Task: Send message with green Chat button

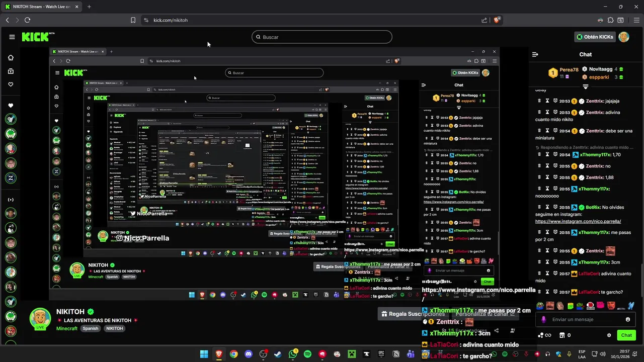Action: pos(626,335)
